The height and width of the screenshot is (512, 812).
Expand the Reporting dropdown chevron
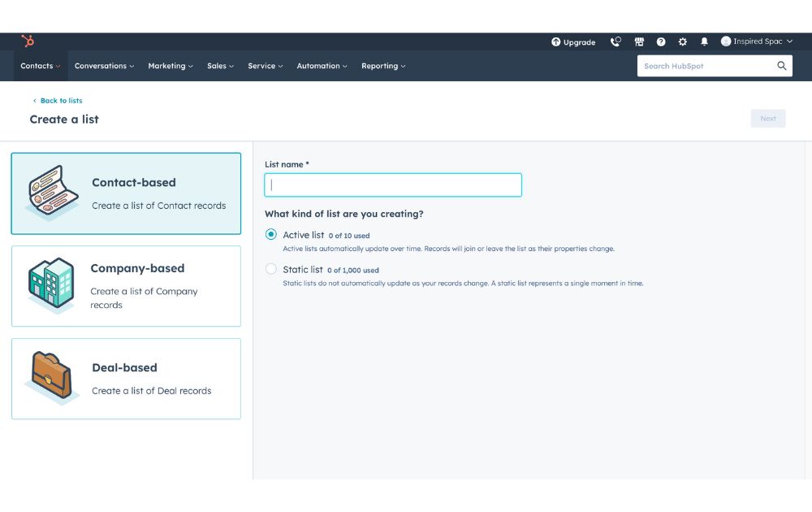point(403,67)
